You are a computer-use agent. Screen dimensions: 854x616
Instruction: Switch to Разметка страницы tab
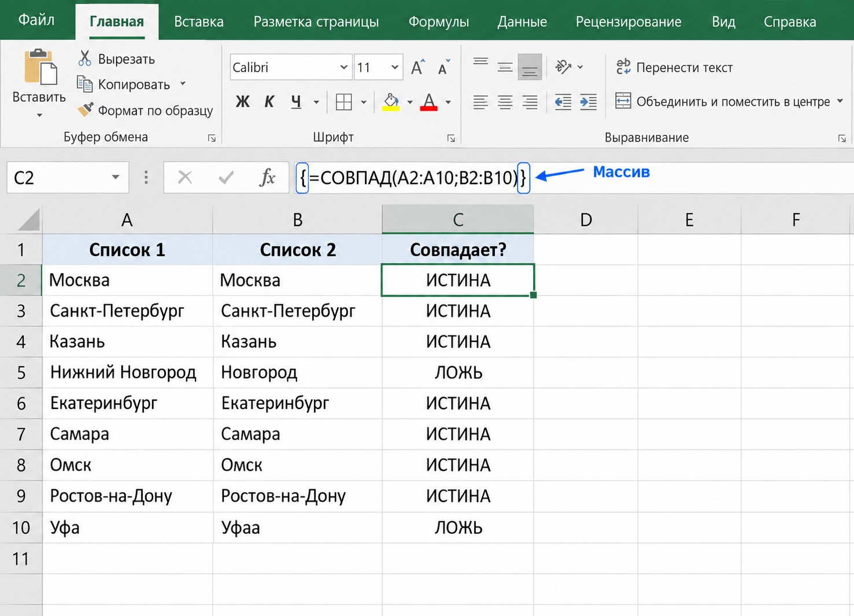pos(316,22)
